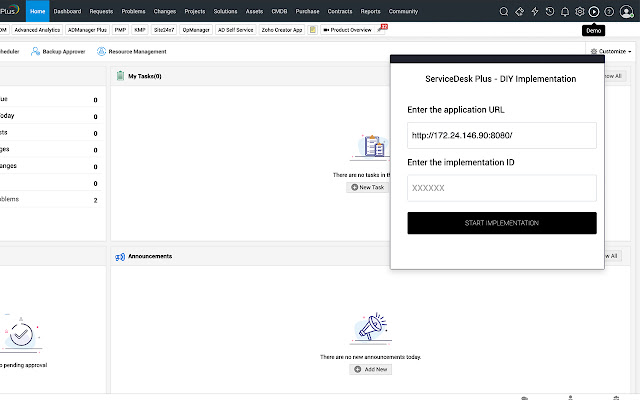Open the Solutions tab
Image resolution: width=640 pixels, height=400 pixels.
pos(225,11)
